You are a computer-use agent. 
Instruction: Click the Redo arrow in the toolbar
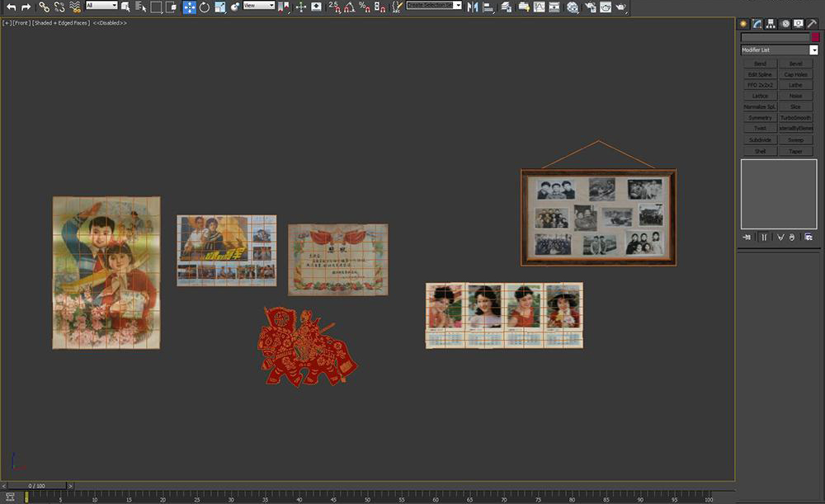point(26,7)
